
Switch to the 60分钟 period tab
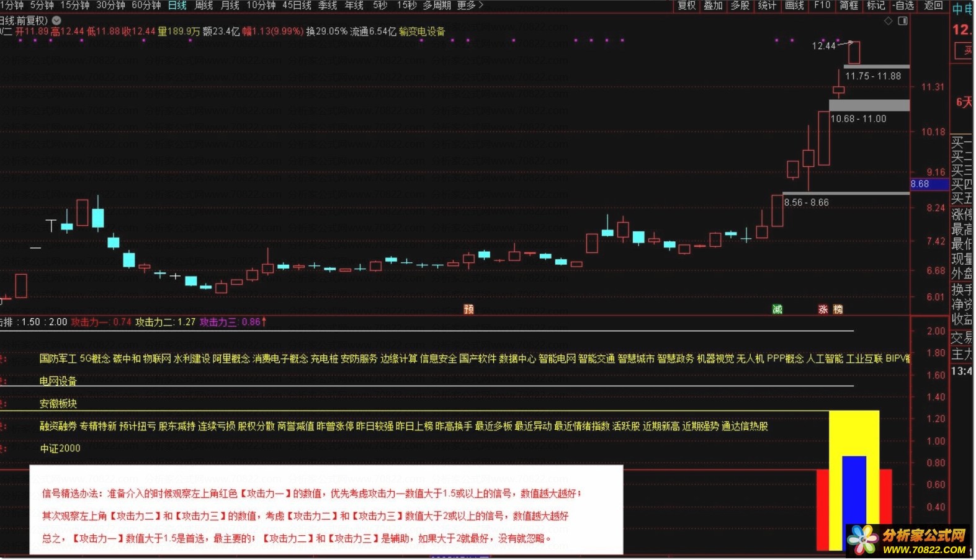[146, 5]
